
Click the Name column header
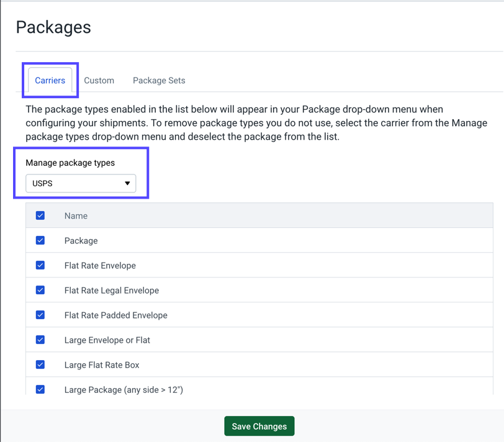[x=76, y=215]
